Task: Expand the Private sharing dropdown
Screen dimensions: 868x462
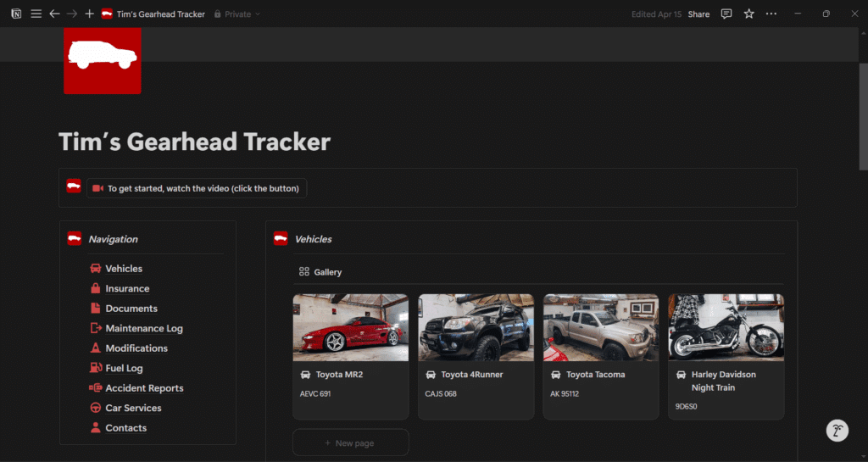Action: coord(237,14)
